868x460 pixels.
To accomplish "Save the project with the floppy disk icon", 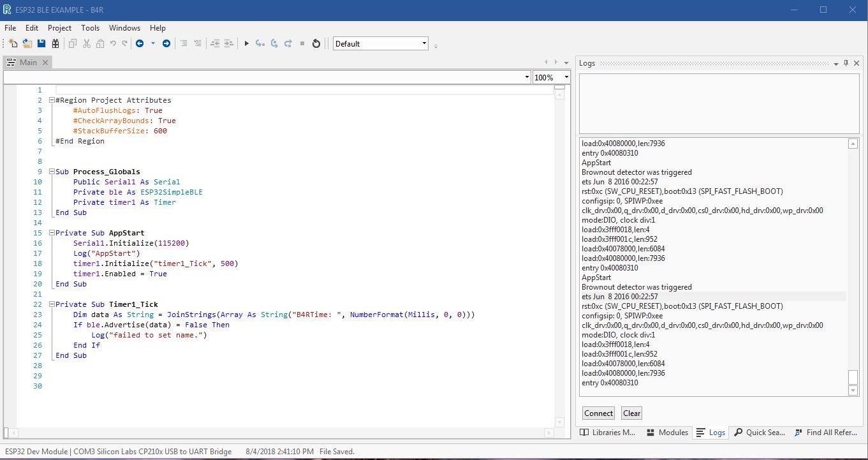I will click(x=41, y=43).
